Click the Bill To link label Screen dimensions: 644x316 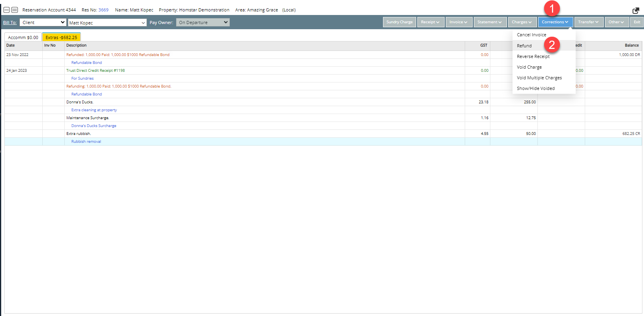[10, 22]
